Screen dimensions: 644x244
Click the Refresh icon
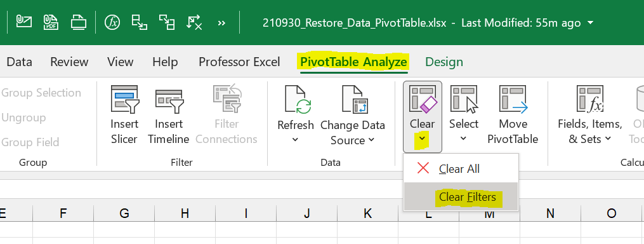pos(298,100)
